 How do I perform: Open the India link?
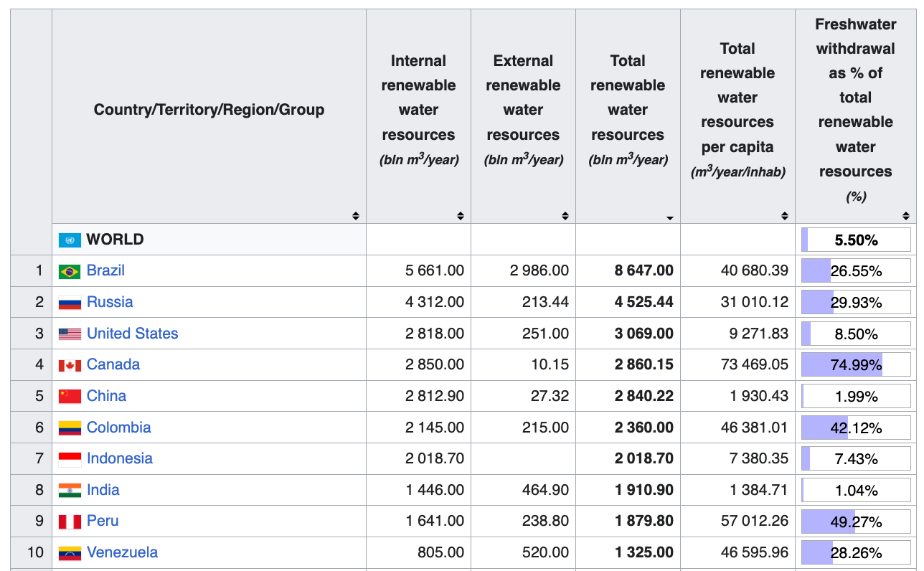[103, 490]
